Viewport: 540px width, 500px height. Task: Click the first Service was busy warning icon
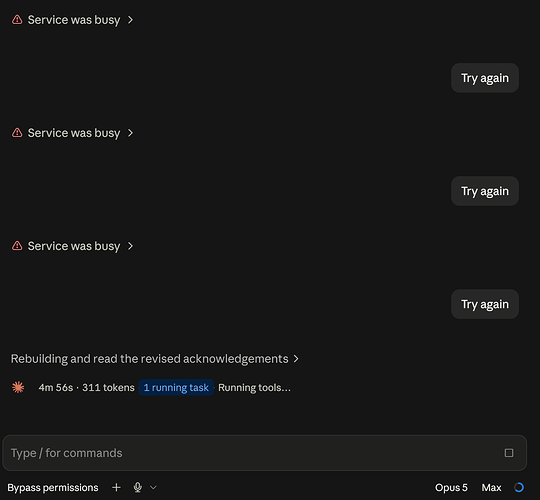(17, 20)
